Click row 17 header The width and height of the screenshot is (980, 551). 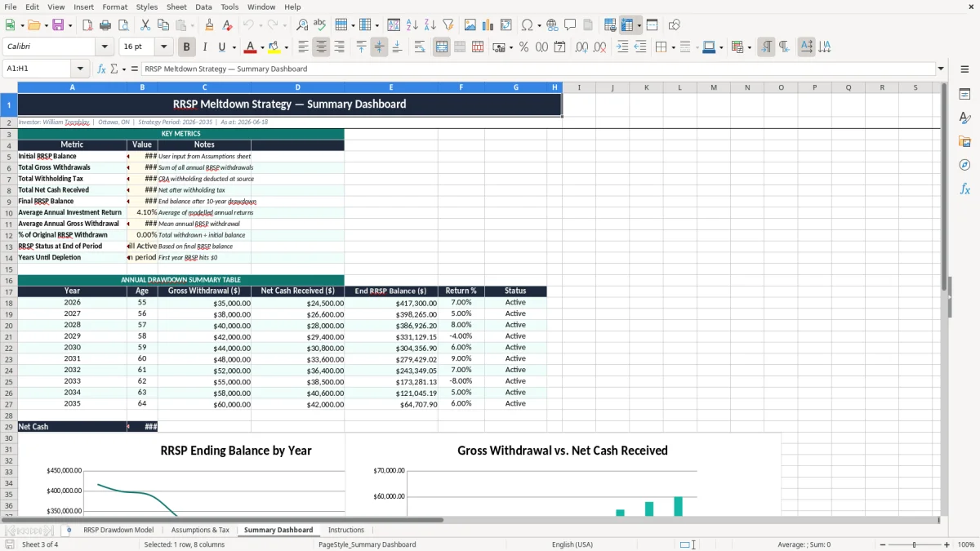[x=8, y=291]
